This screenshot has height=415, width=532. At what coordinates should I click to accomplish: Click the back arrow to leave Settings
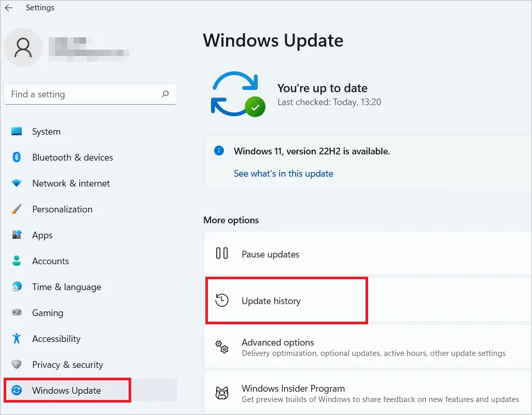(8, 8)
